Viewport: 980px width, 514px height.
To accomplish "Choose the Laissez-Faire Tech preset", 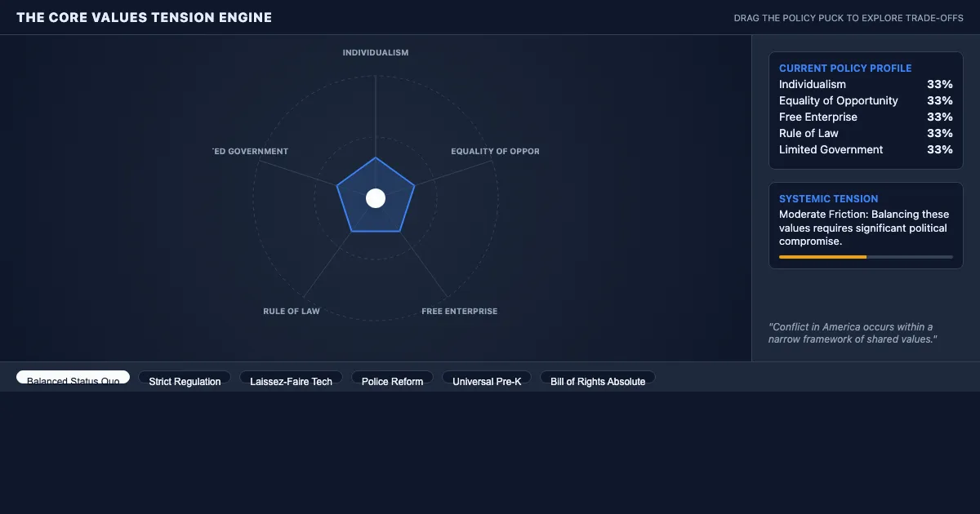I will (x=292, y=378).
